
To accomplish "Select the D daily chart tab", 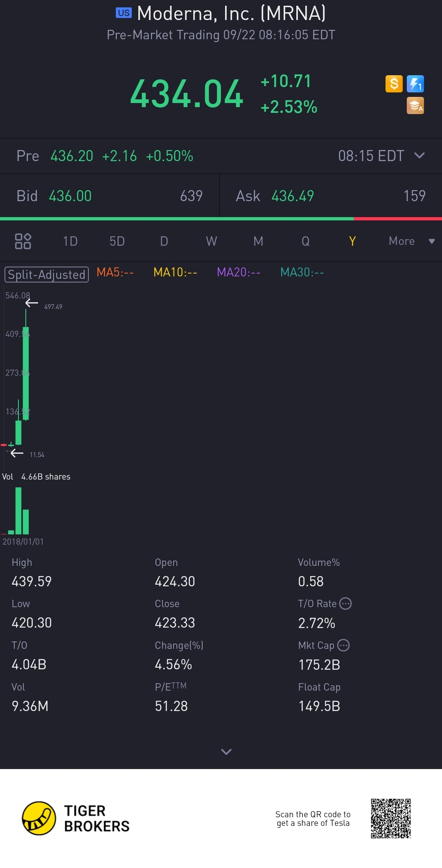I will [x=164, y=241].
